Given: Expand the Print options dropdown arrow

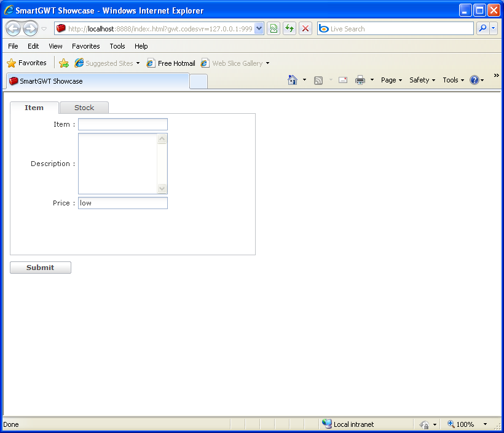Looking at the screenshot, I should (372, 80).
